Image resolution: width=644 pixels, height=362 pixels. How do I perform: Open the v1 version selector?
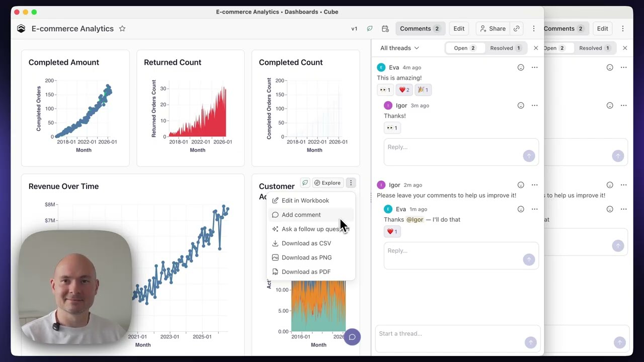click(354, 29)
